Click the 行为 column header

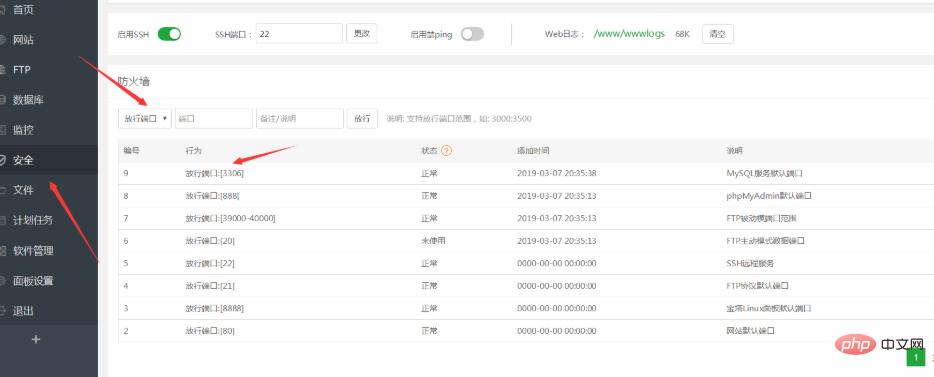pos(194,151)
